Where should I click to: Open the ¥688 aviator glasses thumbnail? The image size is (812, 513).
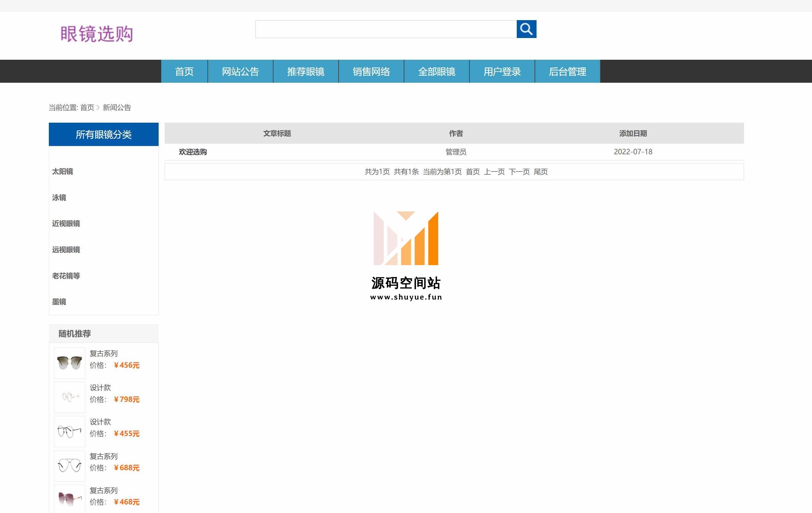click(70, 466)
